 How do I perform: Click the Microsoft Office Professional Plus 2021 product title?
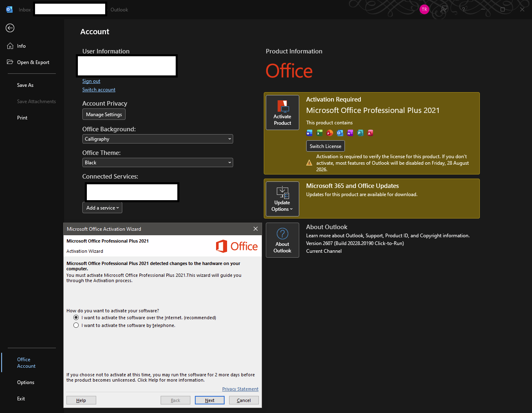373,110
